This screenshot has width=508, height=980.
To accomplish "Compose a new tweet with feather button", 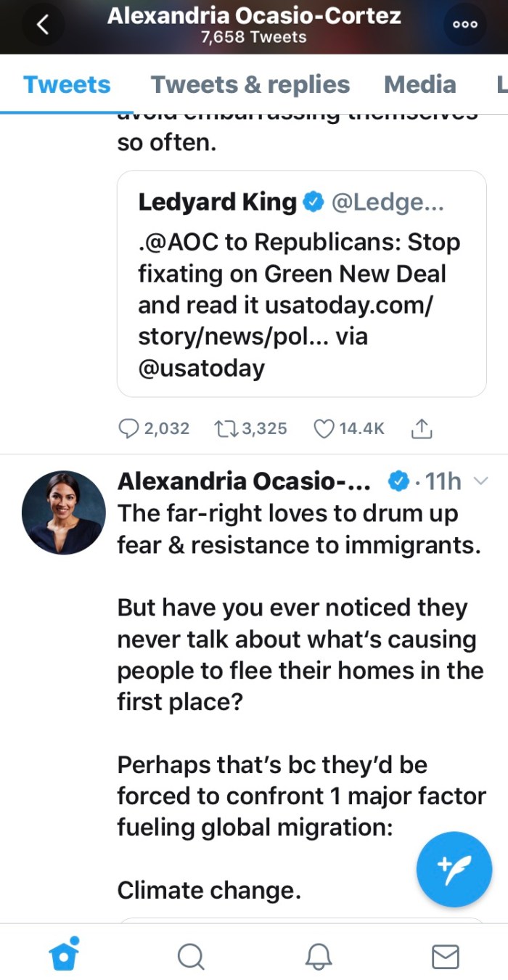I will pos(454,869).
